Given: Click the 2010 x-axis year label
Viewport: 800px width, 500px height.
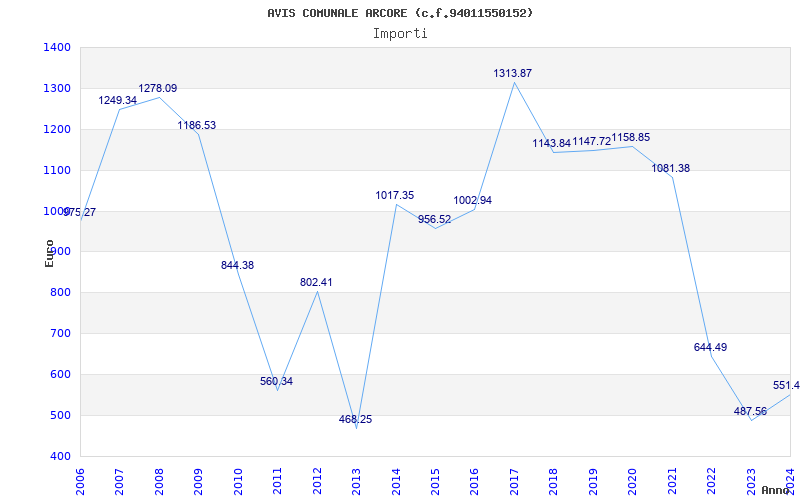Looking at the screenshot, I should pyautogui.click(x=238, y=482).
